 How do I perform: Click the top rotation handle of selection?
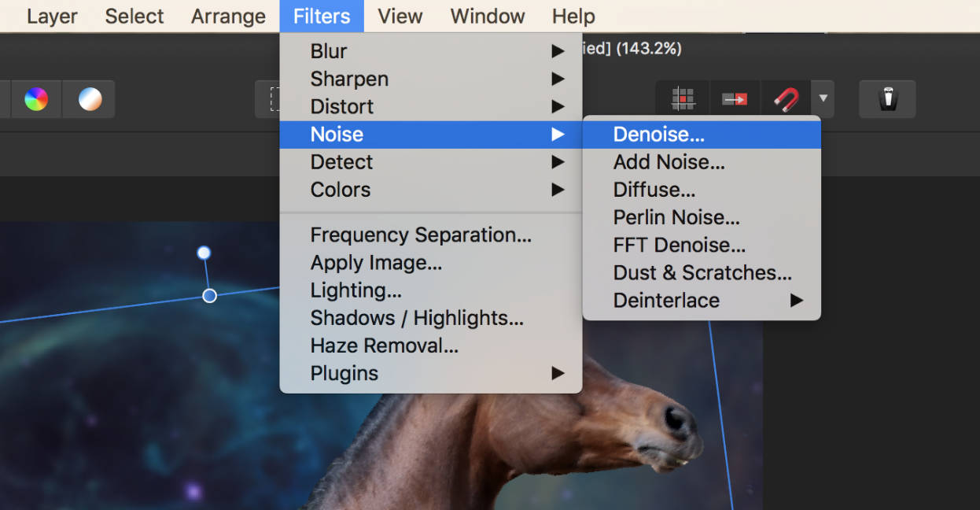coord(204,253)
